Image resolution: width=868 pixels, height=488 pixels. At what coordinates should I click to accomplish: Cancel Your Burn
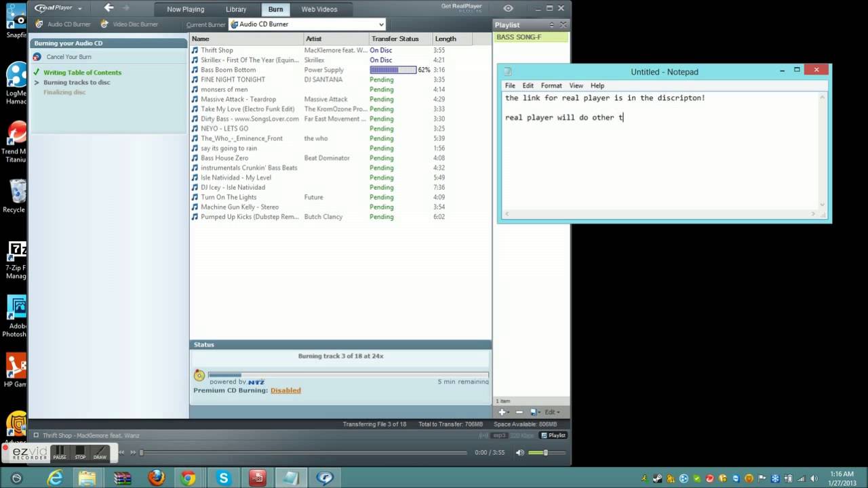[x=62, y=57]
